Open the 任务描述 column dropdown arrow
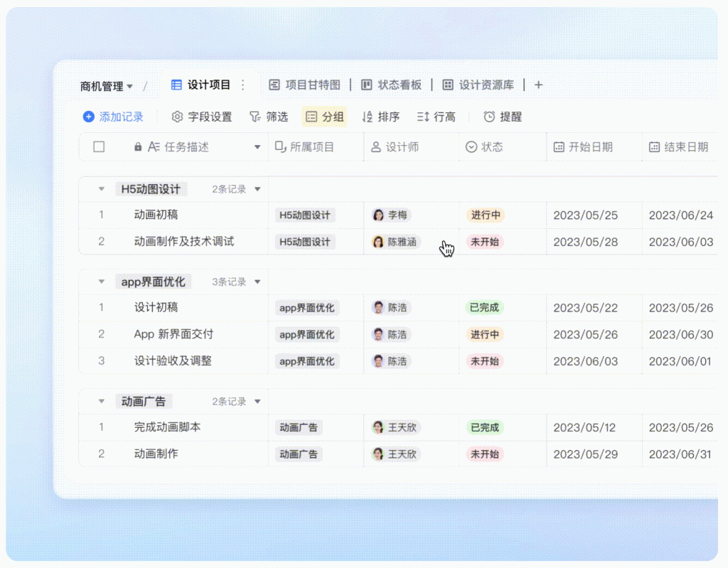 coord(257,147)
